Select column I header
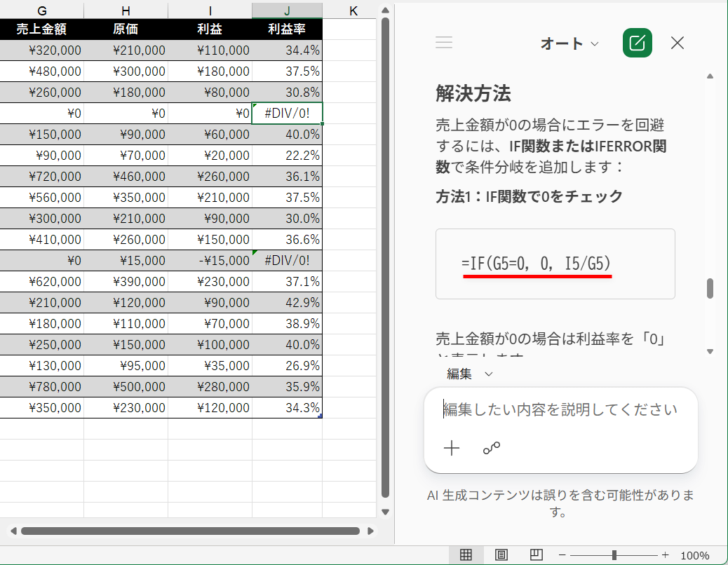 [x=210, y=11]
